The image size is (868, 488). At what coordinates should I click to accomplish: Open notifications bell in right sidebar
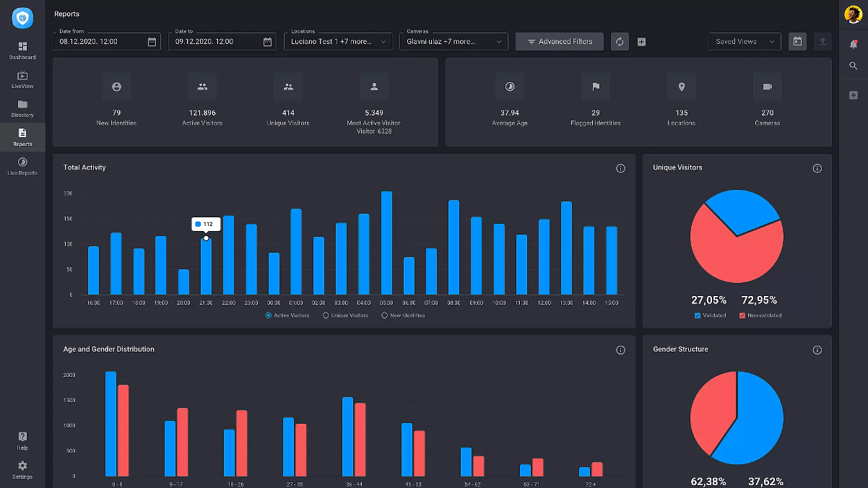click(x=853, y=44)
